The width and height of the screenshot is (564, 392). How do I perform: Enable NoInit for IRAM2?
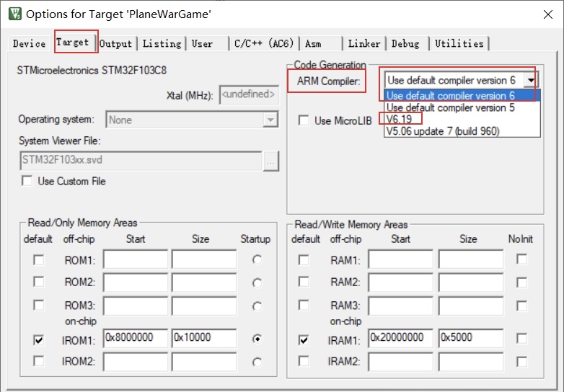tap(522, 362)
